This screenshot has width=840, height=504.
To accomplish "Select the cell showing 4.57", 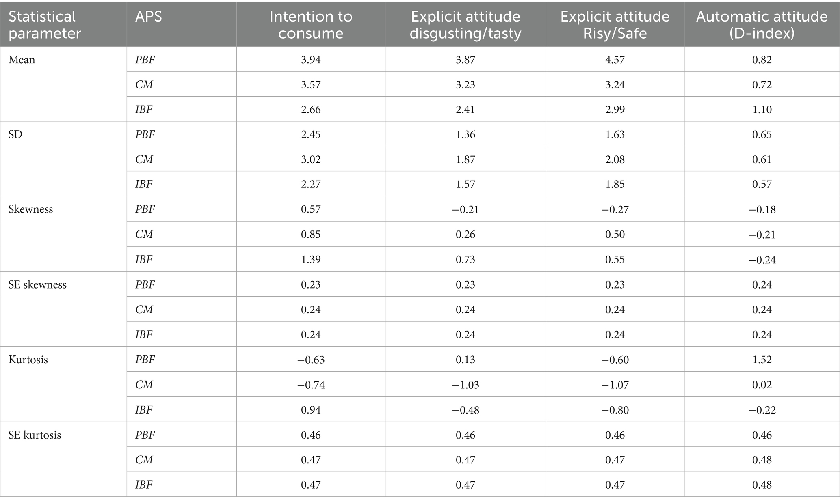I will [x=615, y=60].
